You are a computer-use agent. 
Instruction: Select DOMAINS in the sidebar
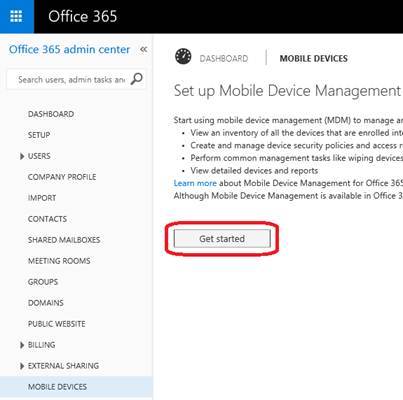[46, 303]
